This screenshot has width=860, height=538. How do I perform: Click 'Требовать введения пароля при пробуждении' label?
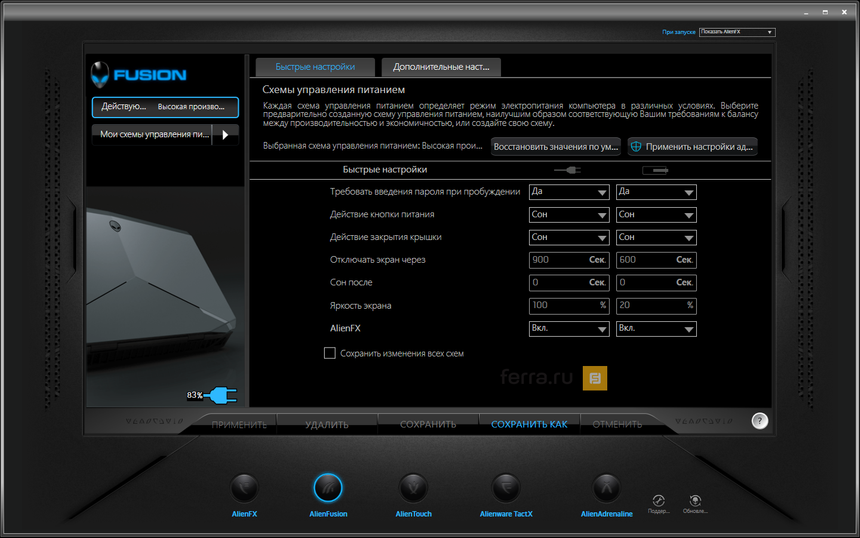[425, 191]
